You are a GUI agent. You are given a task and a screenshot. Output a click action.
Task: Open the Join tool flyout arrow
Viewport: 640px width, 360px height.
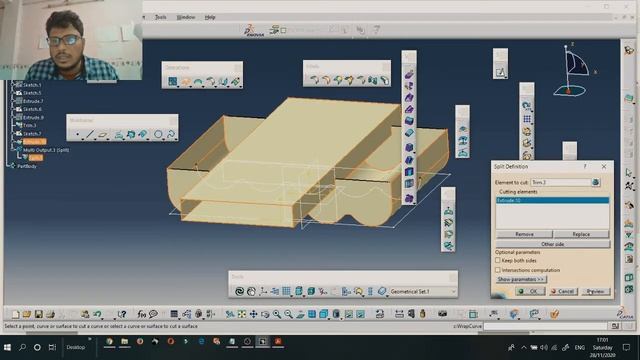(x=178, y=87)
